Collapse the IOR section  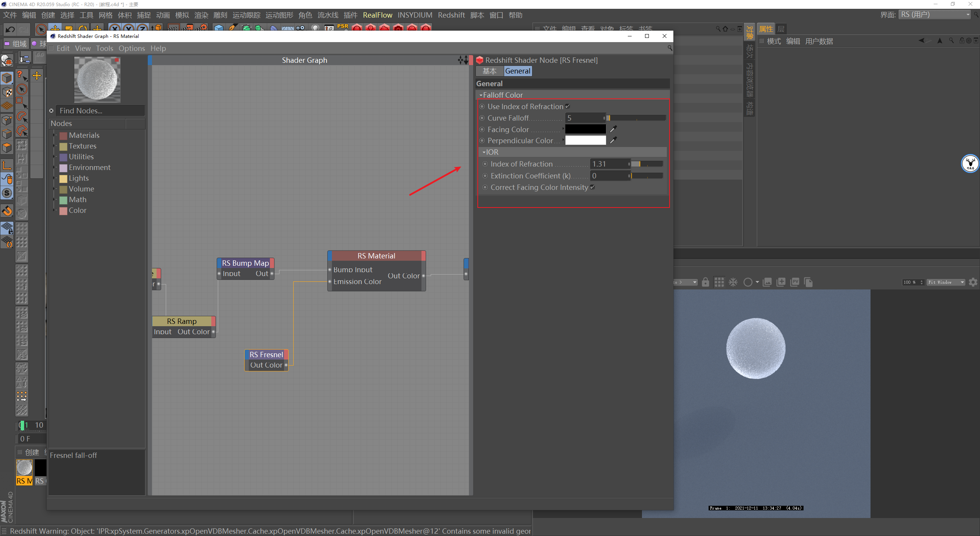[484, 152]
